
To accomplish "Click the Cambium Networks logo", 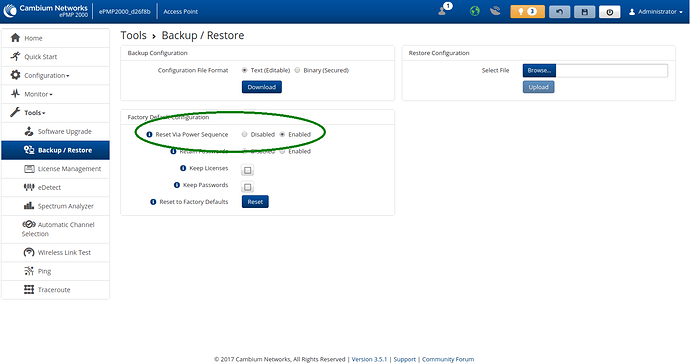I will [46, 11].
